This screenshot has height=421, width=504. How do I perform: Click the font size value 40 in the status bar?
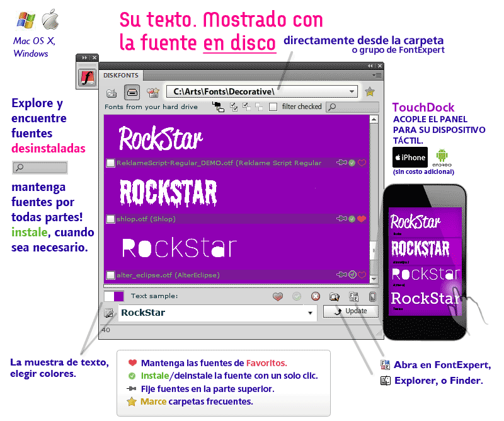click(x=106, y=330)
